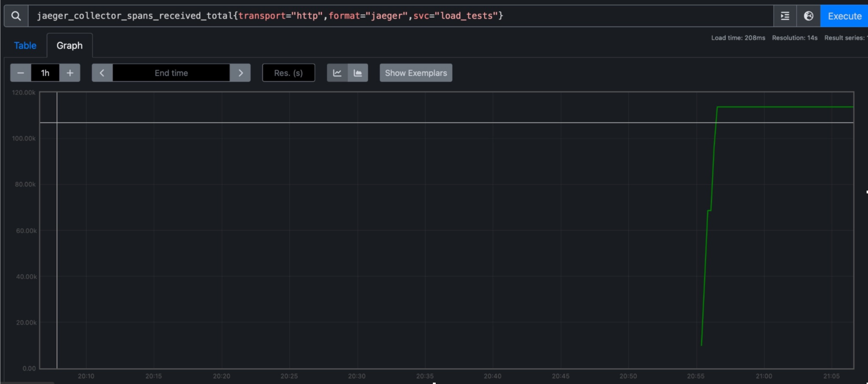Click the left chevron to shift end time earlier
868x384 pixels.
tap(101, 72)
